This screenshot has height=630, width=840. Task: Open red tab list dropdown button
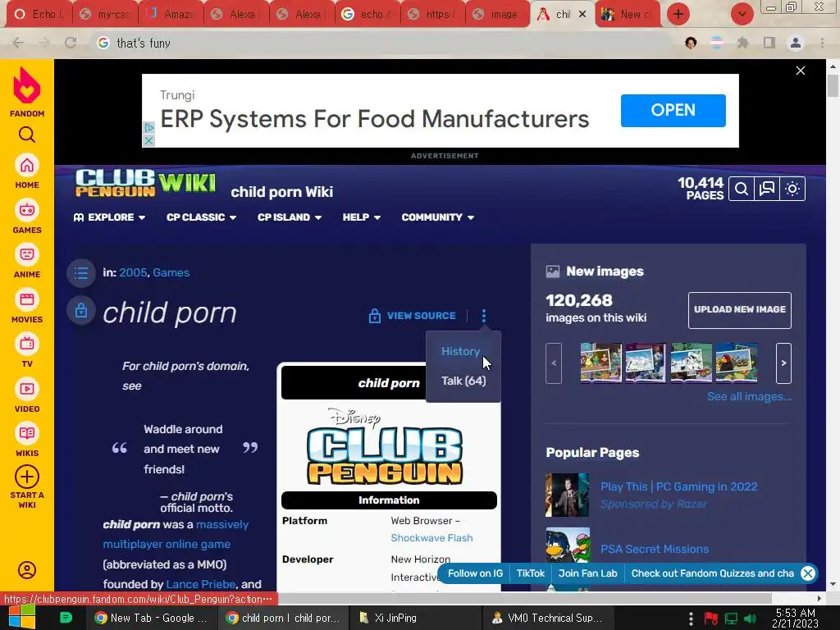point(742,14)
